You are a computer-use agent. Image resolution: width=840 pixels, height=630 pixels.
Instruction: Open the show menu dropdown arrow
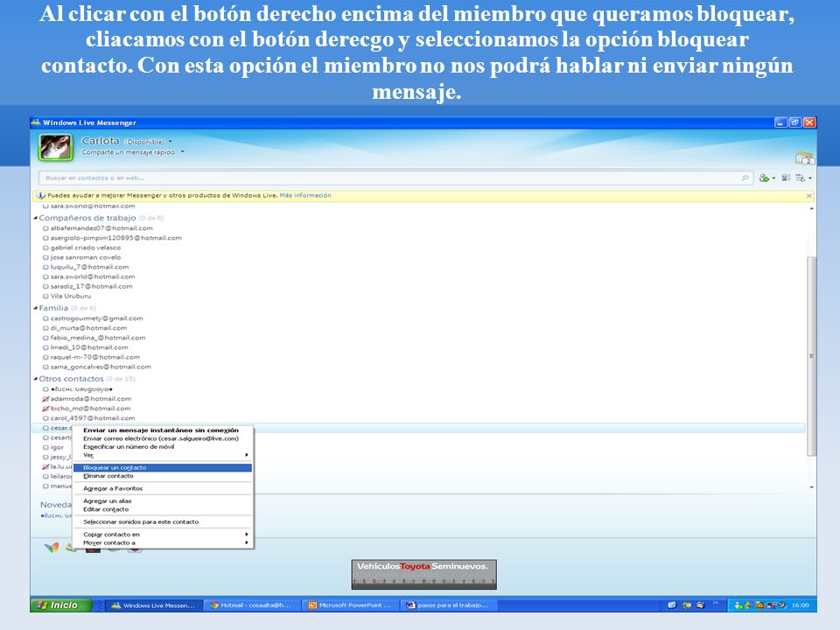click(x=810, y=178)
